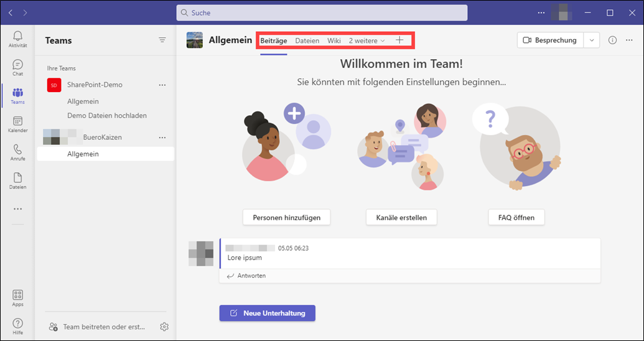This screenshot has height=341, width=644.
Task: Navigate forward with the right arrow
Action: tap(26, 12)
